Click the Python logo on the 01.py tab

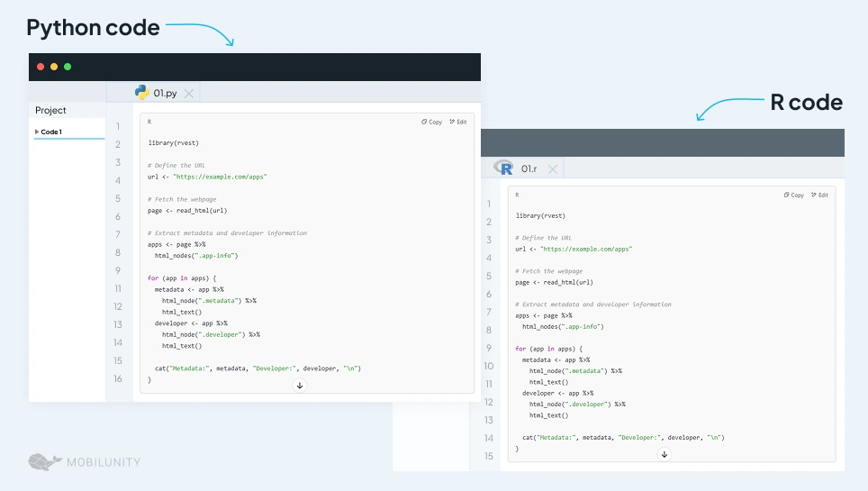141,92
